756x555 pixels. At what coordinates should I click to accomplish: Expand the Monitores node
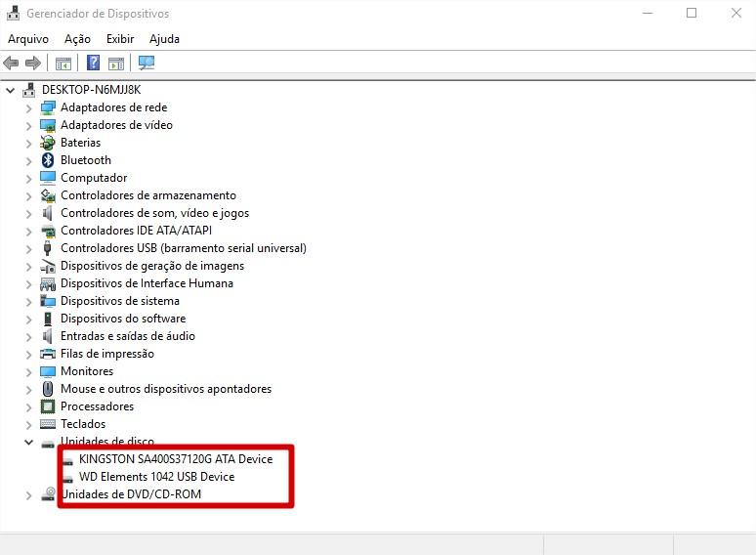pyautogui.click(x=29, y=371)
